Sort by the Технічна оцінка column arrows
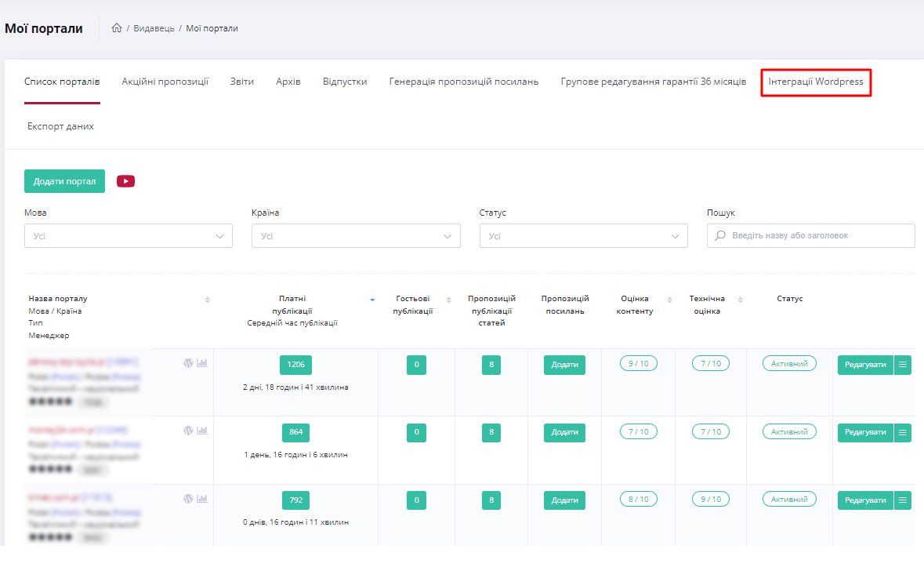This screenshot has width=924, height=571. pos(741,300)
